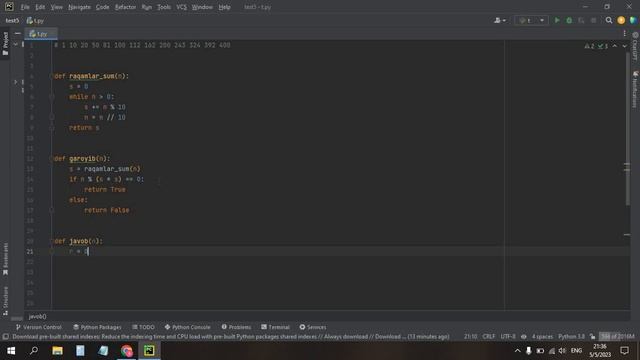Open Chrome from the Windows taskbar

pos(127,351)
